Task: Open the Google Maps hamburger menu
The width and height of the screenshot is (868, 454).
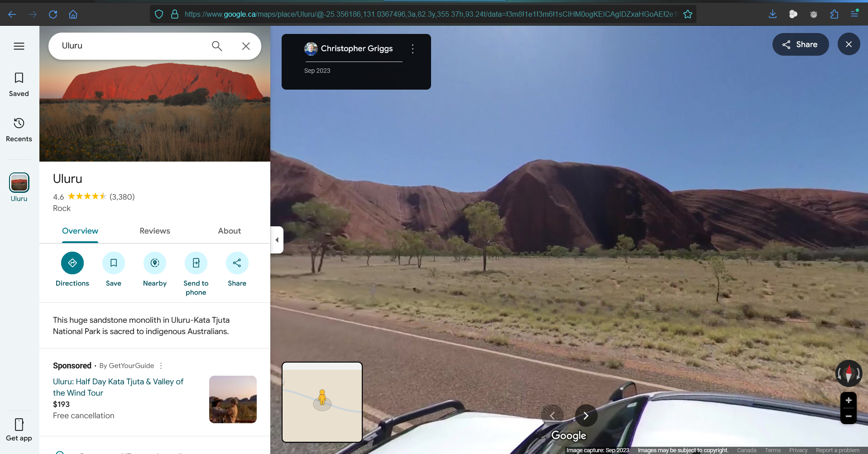Action: coord(19,46)
